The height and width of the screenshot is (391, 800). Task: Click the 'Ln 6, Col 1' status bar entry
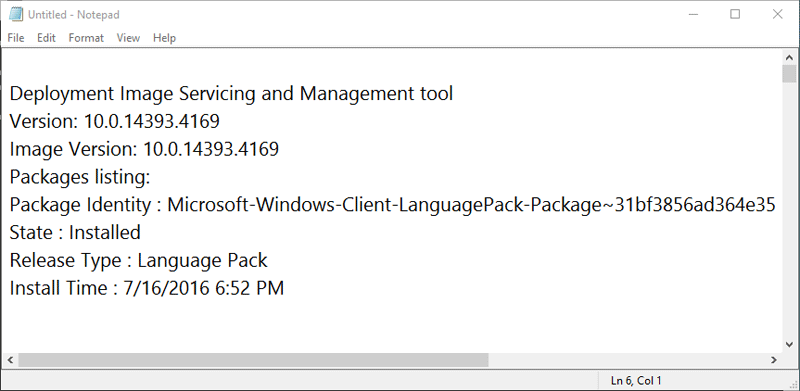pyautogui.click(x=636, y=380)
